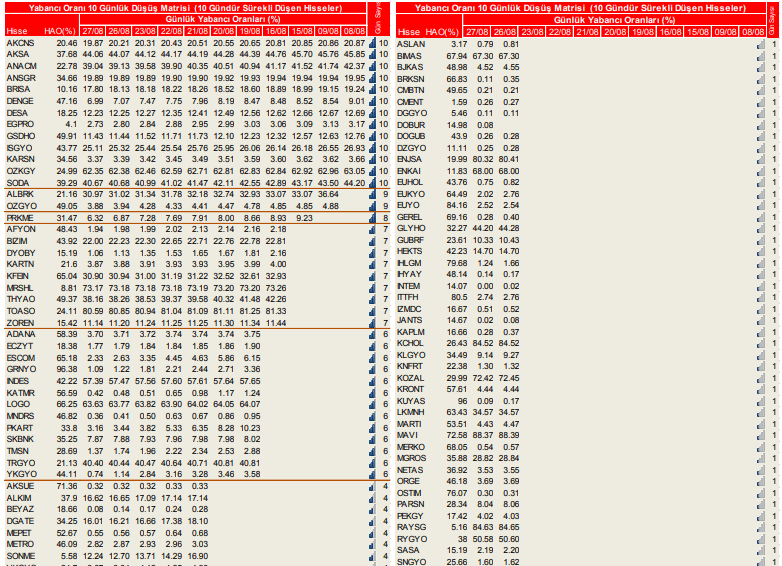Image resolution: width=782 pixels, height=566 pixels.
Task: Click the chart icon beside DESA row
Action: pyautogui.click(x=372, y=113)
